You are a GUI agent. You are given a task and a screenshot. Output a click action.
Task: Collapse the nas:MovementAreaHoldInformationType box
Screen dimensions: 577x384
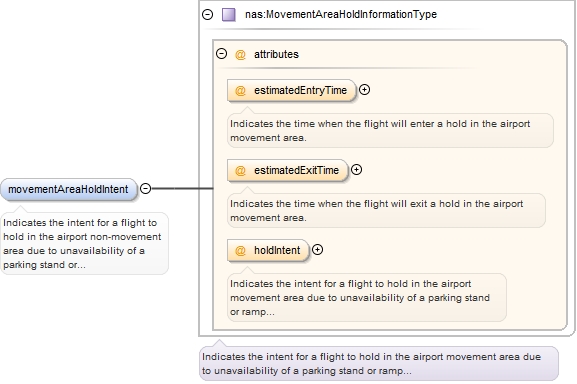coord(208,14)
